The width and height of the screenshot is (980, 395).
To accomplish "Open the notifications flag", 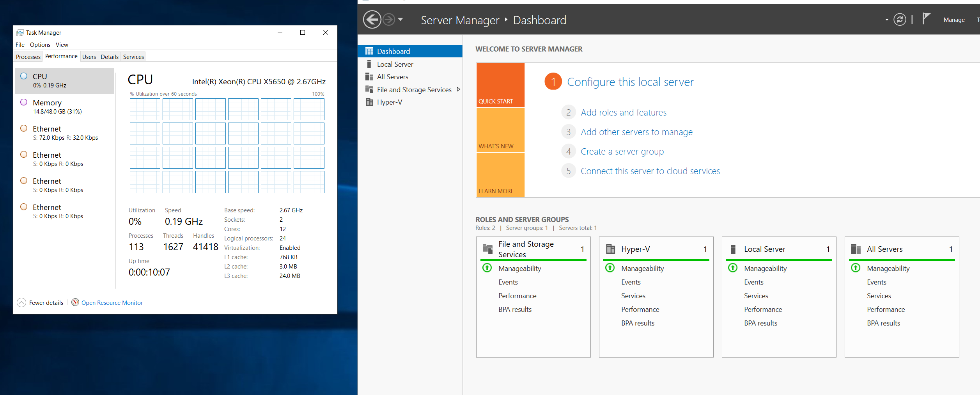I will (926, 18).
